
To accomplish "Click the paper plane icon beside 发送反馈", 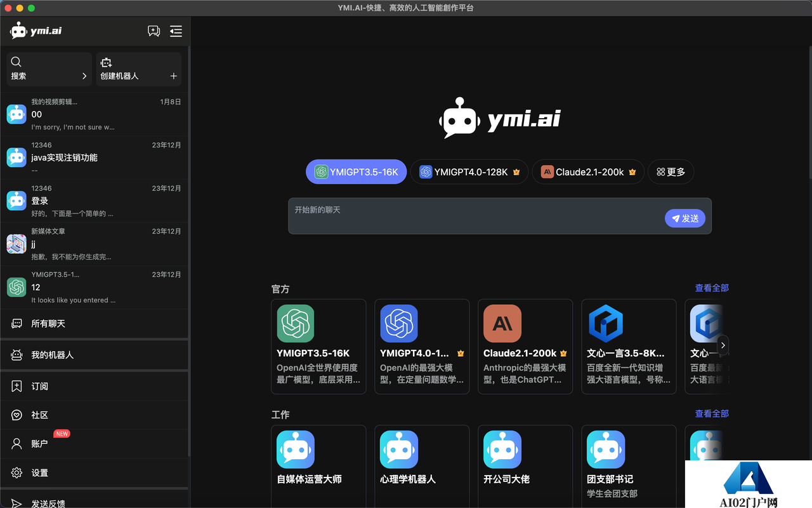I will point(17,504).
